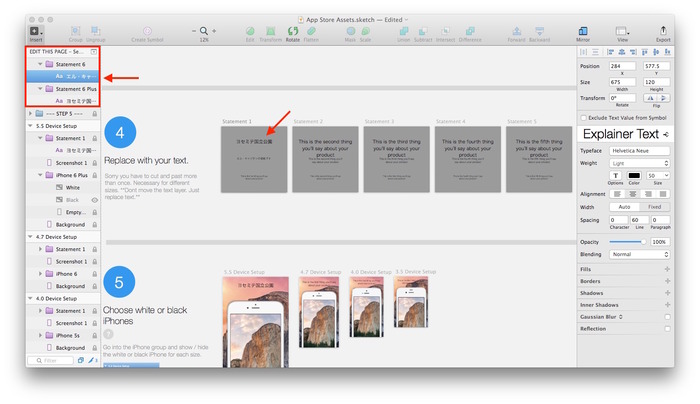700x404 pixels.
Task: Select the Statement 1 artboard thumbnail
Action: coord(254,159)
